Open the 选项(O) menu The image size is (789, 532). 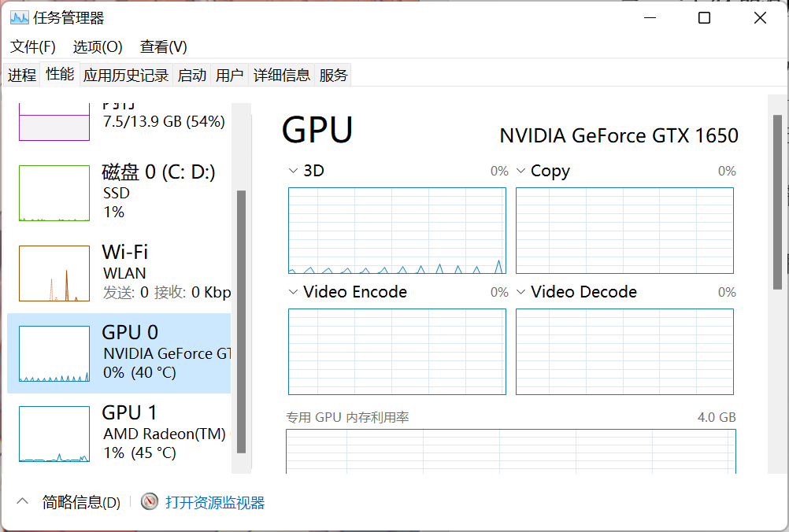click(x=98, y=47)
